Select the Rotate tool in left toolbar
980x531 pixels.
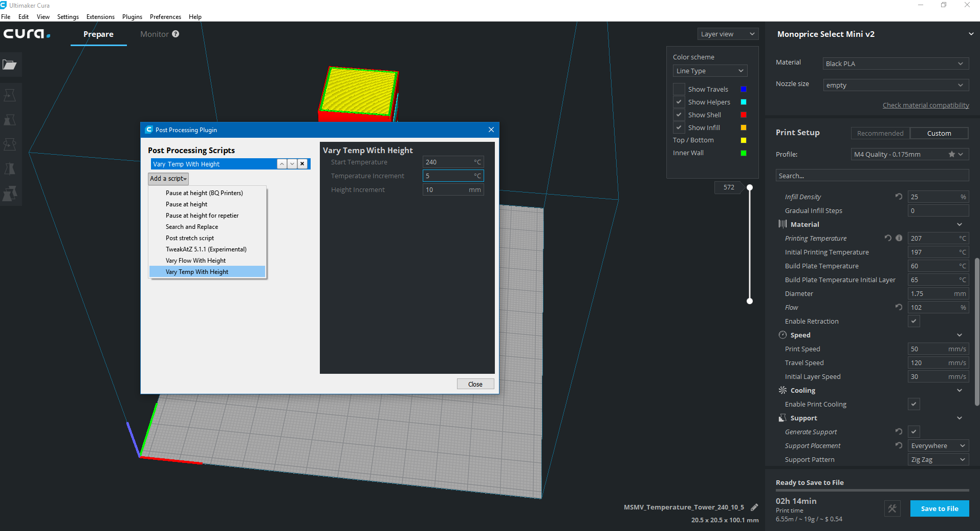[10, 144]
